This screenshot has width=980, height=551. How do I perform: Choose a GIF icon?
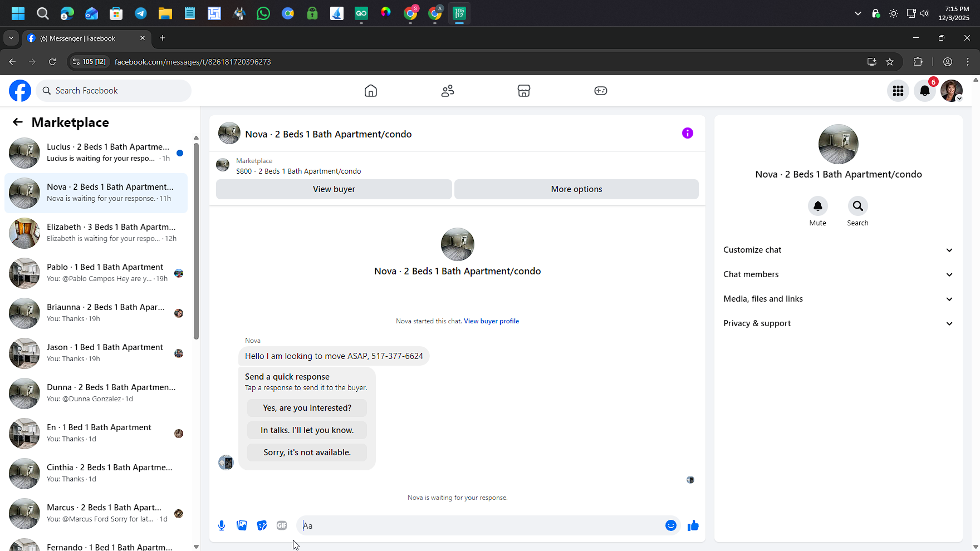pos(282,525)
